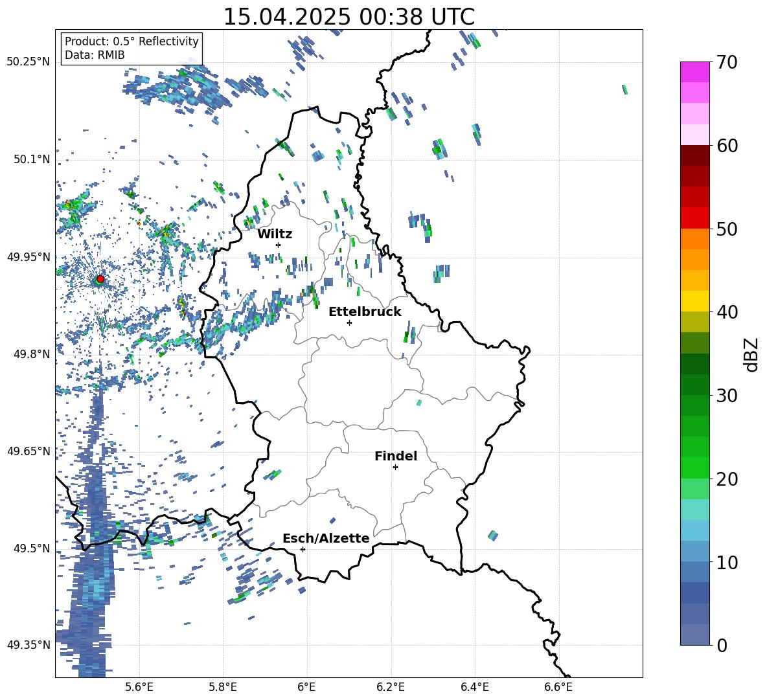This screenshot has width=767, height=700.
Task: Pick the dark red swatch below 60 dBZ
Action: 694,155
